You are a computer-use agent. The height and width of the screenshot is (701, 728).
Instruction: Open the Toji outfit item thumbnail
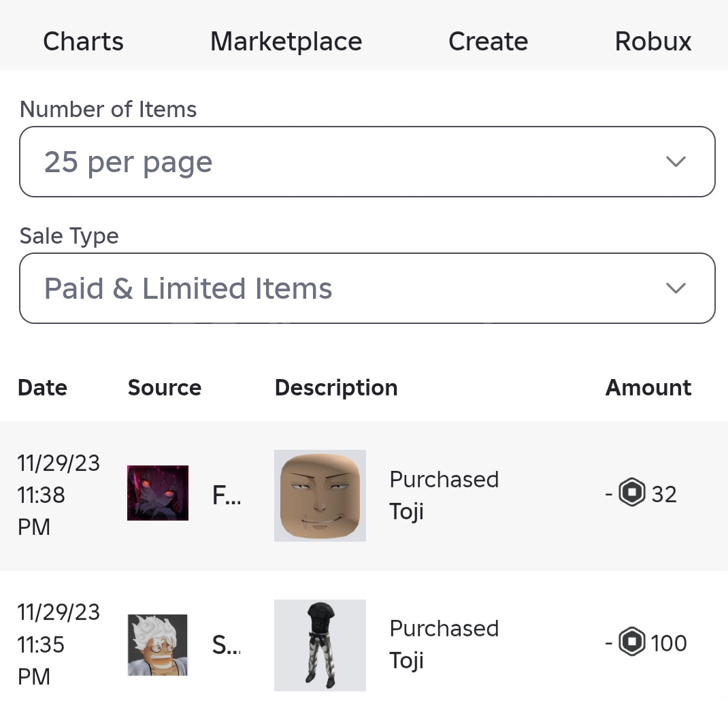tap(320, 645)
